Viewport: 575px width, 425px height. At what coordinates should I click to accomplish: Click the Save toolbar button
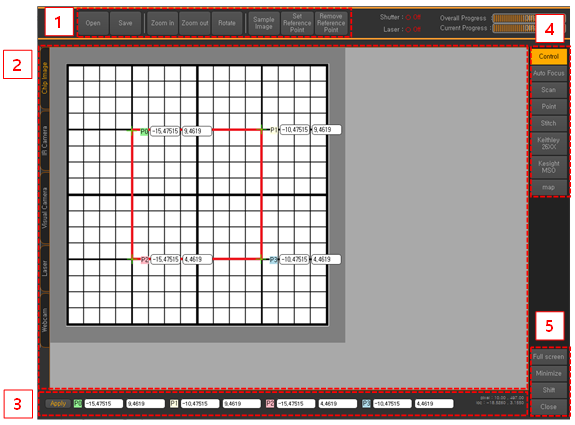tap(125, 23)
